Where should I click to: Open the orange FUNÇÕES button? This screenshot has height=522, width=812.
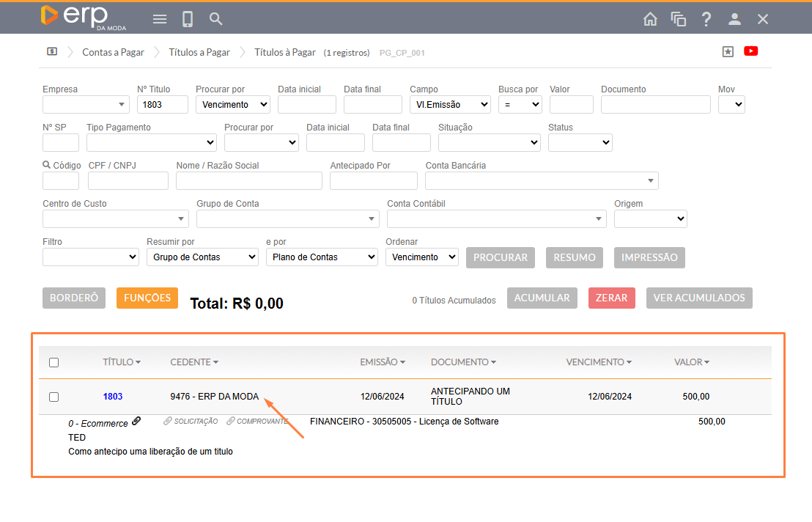(147, 298)
